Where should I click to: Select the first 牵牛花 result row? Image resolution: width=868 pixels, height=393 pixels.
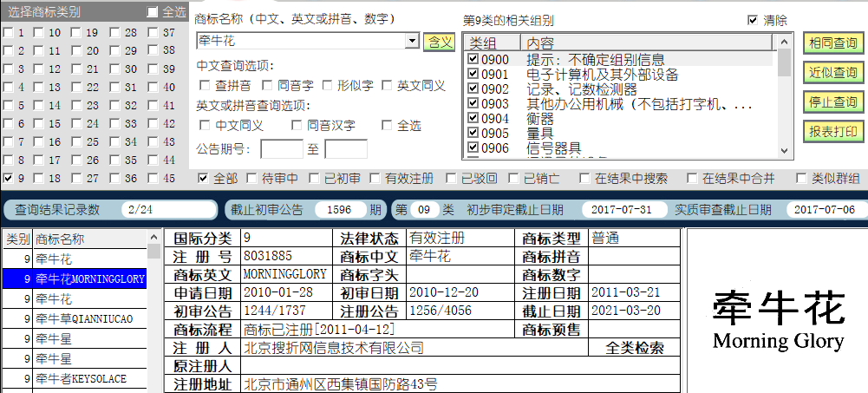point(75,259)
